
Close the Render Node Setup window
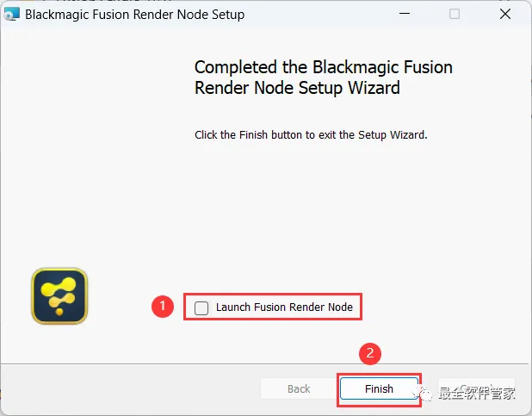(x=505, y=14)
